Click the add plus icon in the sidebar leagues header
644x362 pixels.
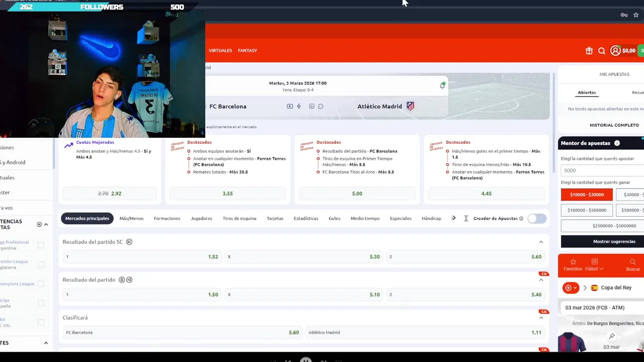click(x=39, y=224)
